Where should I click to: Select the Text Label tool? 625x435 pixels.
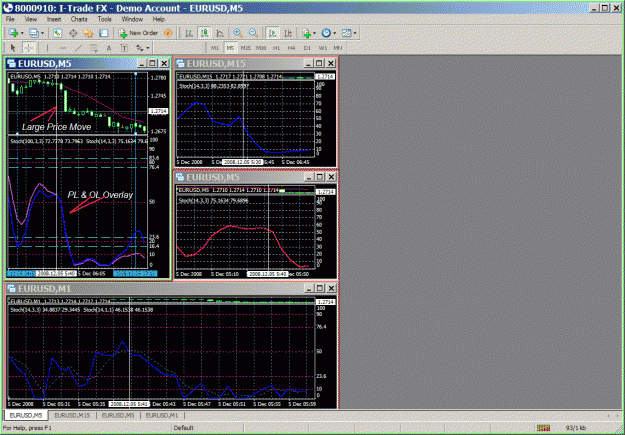pos(124,48)
